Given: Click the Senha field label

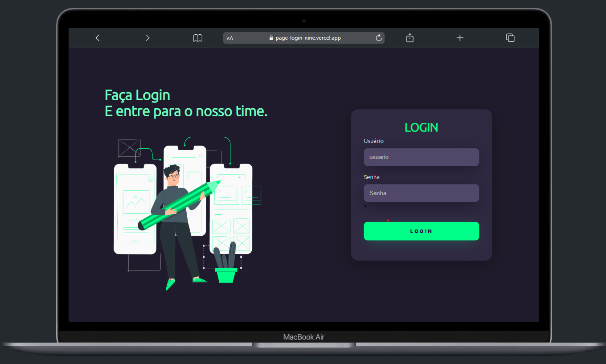Looking at the screenshot, I should (372, 177).
